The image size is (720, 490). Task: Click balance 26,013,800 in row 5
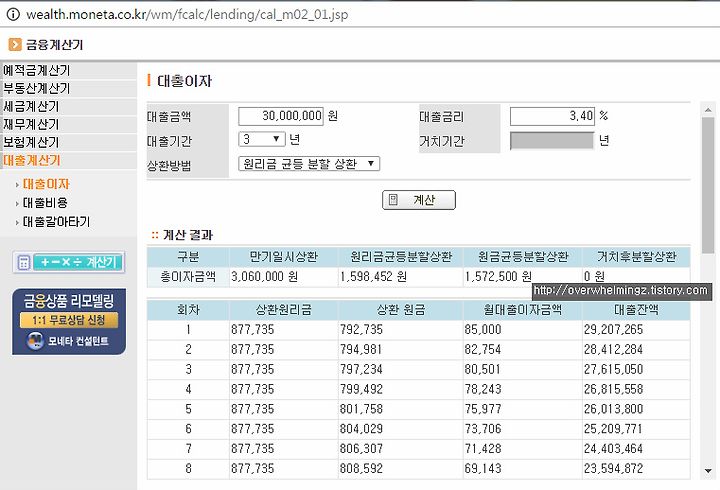click(613, 409)
